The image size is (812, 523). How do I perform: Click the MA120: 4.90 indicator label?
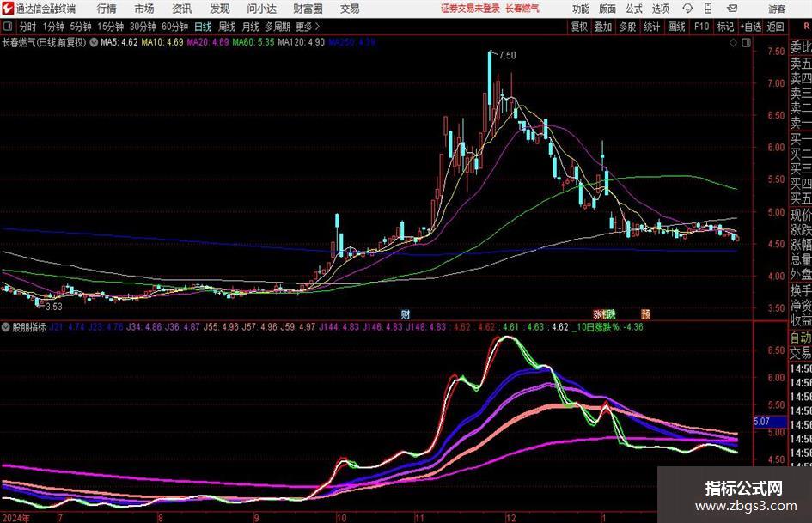(x=302, y=42)
